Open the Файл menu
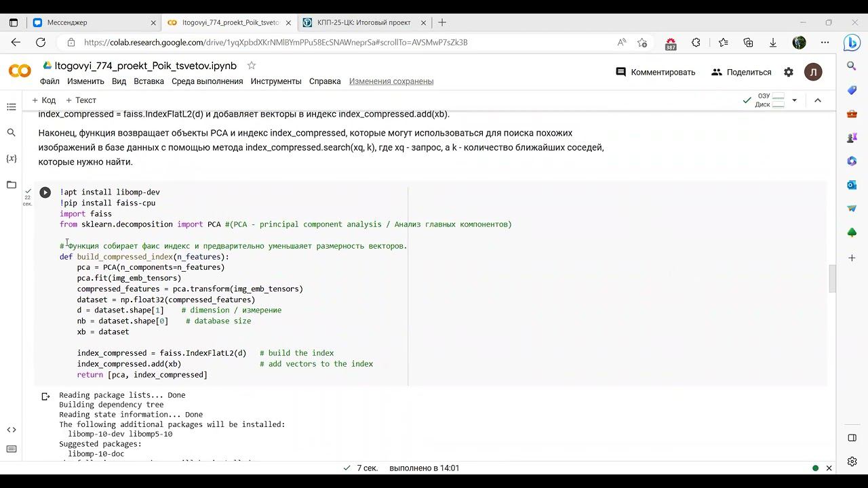This screenshot has height=488, width=868. [x=50, y=81]
